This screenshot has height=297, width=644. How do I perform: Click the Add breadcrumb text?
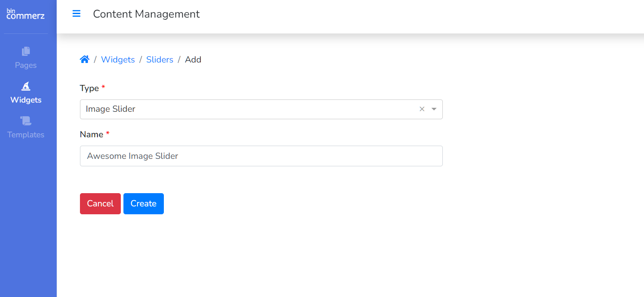coord(193,59)
